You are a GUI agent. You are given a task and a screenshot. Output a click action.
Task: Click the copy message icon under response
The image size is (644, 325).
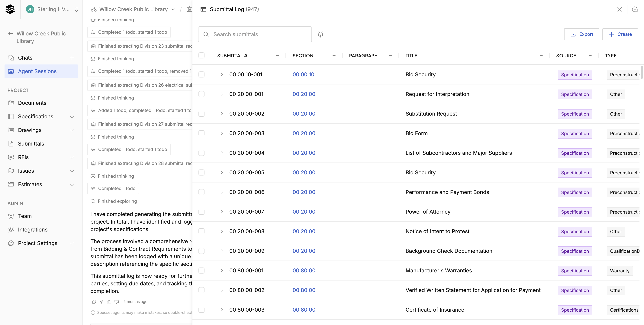(x=94, y=302)
